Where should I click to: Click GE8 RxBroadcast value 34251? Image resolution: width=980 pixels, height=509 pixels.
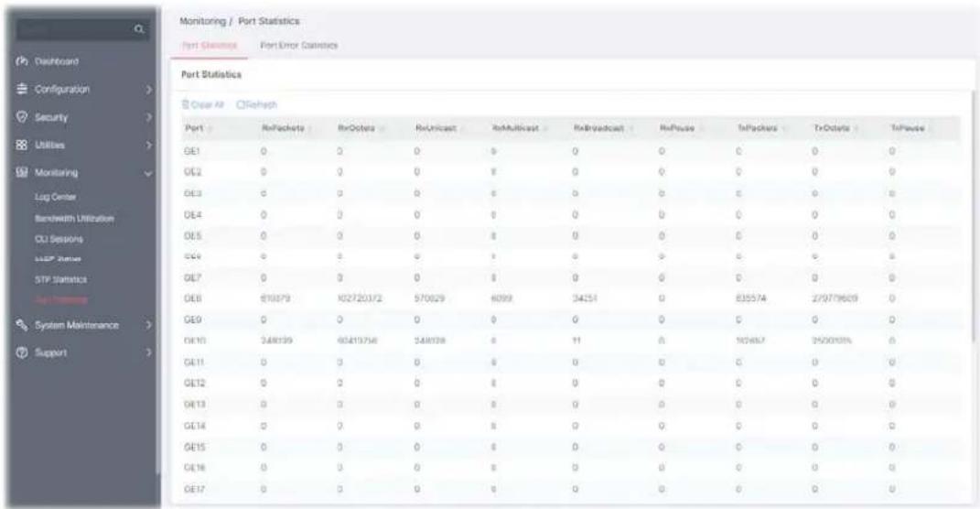(585, 298)
